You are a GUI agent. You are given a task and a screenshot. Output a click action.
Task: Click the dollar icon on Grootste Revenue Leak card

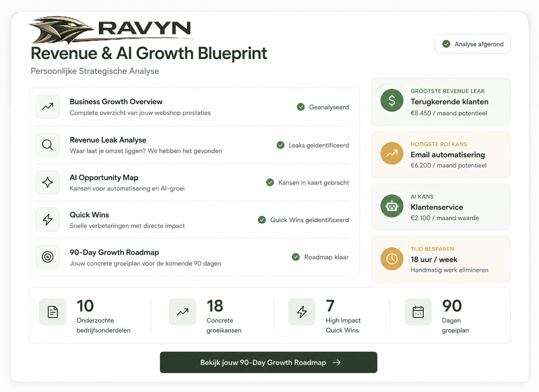(392, 100)
